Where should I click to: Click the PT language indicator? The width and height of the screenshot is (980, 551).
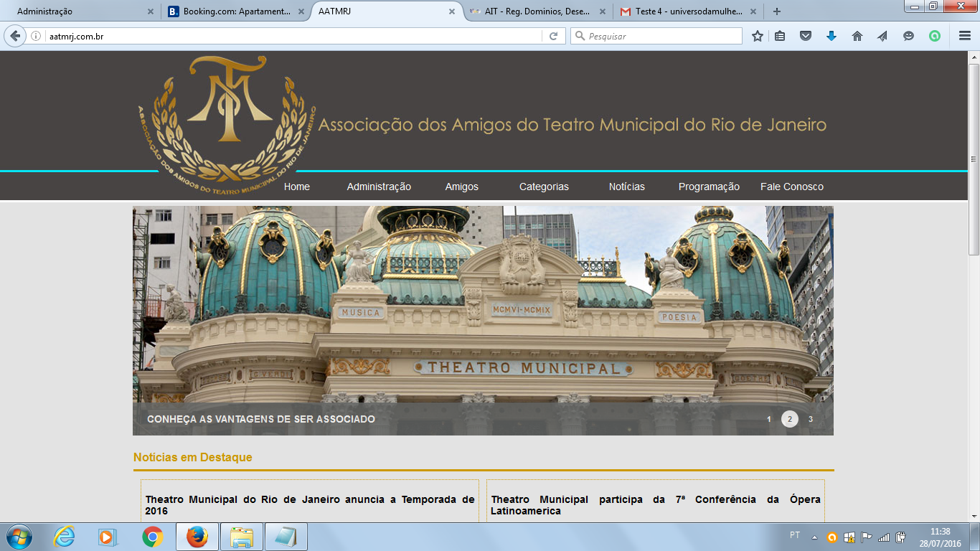tap(795, 535)
